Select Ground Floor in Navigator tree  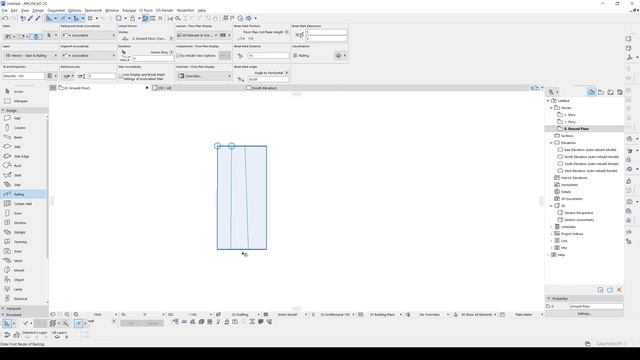[576, 129]
